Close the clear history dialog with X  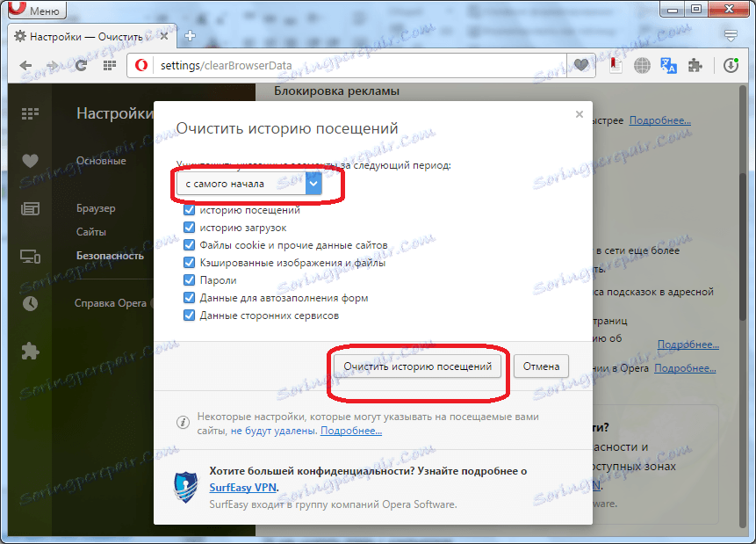click(x=580, y=114)
